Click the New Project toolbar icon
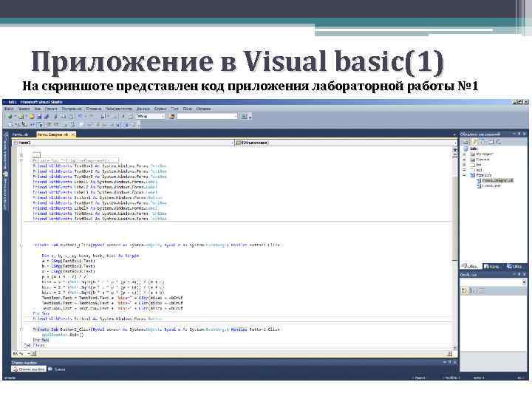532x399 pixels. (10, 117)
